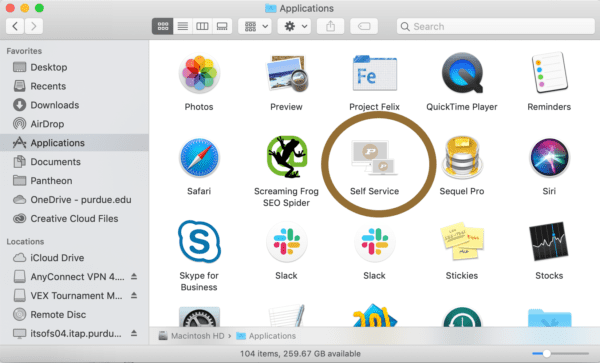
Task: Eject the itsofs04.itap.purdue server
Action: click(134, 333)
